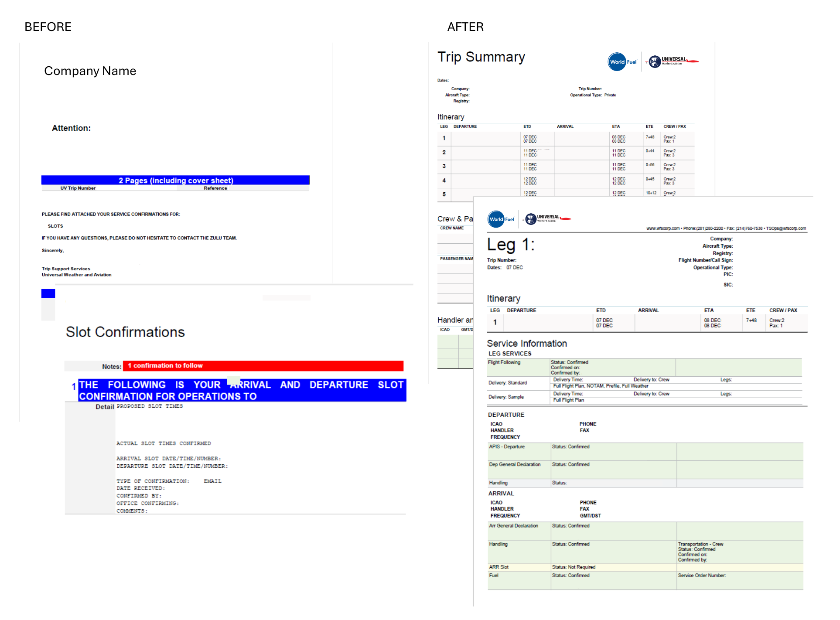This screenshot has height=620, width=840.
Task: Select leg 3 row in Trip Summary itinerary
Action: tap(566, 167)
